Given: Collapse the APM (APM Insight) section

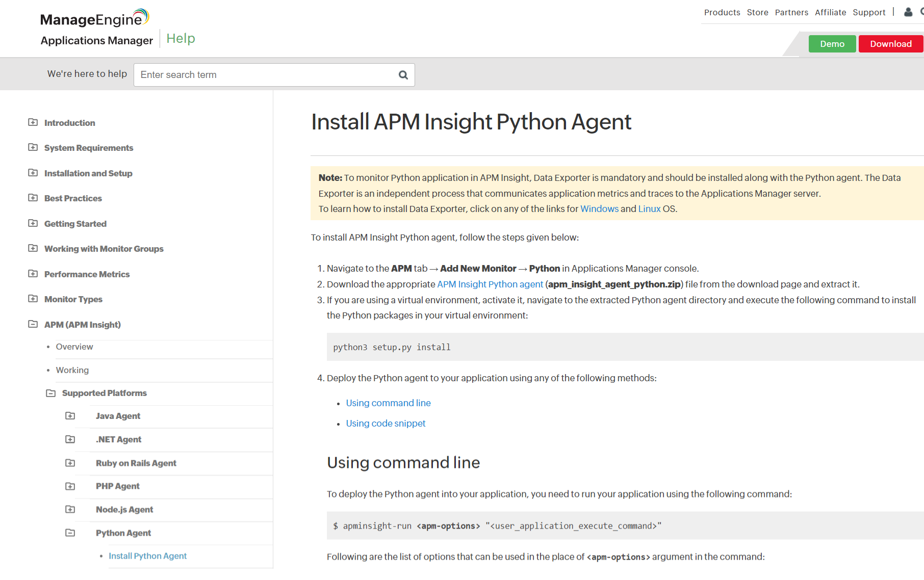Looking at the screenshot, I should pyautogui.click(x=33, y=324).
